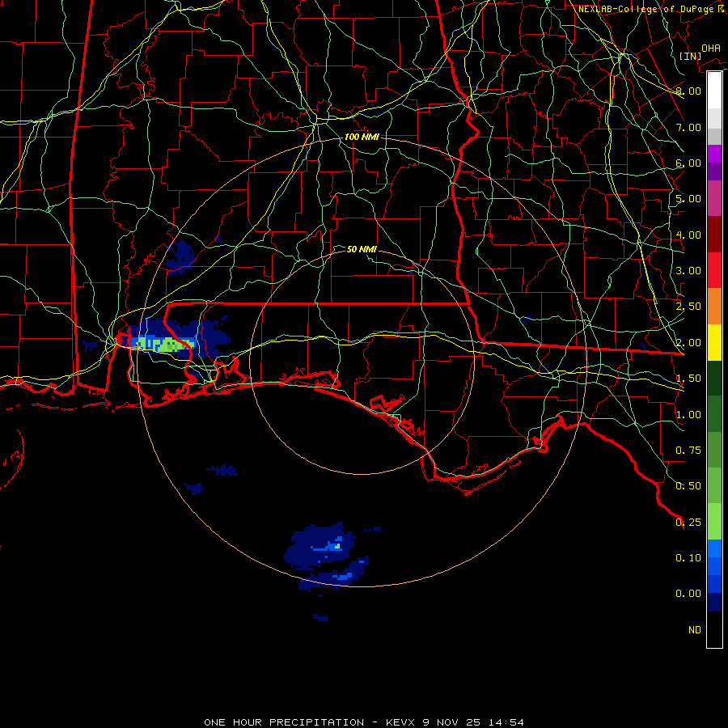Click the ONE HOUR PRECIPITATION title text

point(284,722)
